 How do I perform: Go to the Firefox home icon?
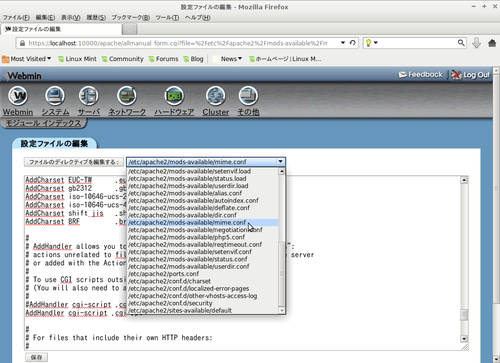[x=492, y=43]
